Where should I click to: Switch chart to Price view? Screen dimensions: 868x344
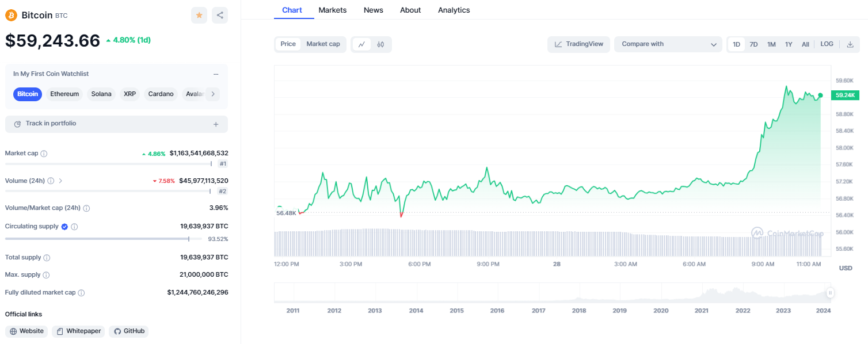(x=288, y=44)
